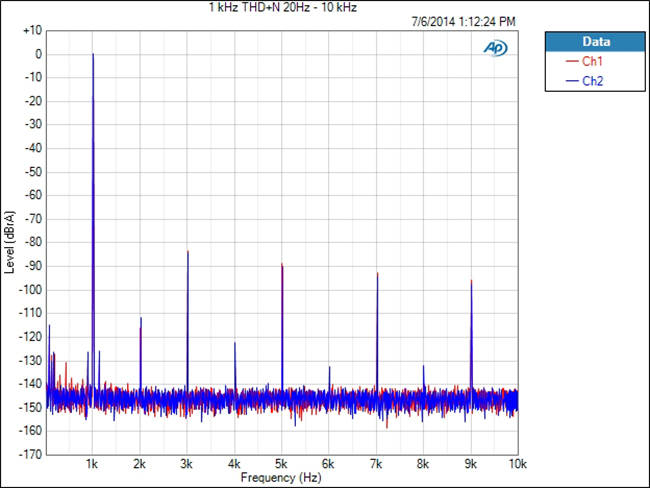Click the '-100' tick label on the level axis
650x488 pixels.
coord(30,290)
